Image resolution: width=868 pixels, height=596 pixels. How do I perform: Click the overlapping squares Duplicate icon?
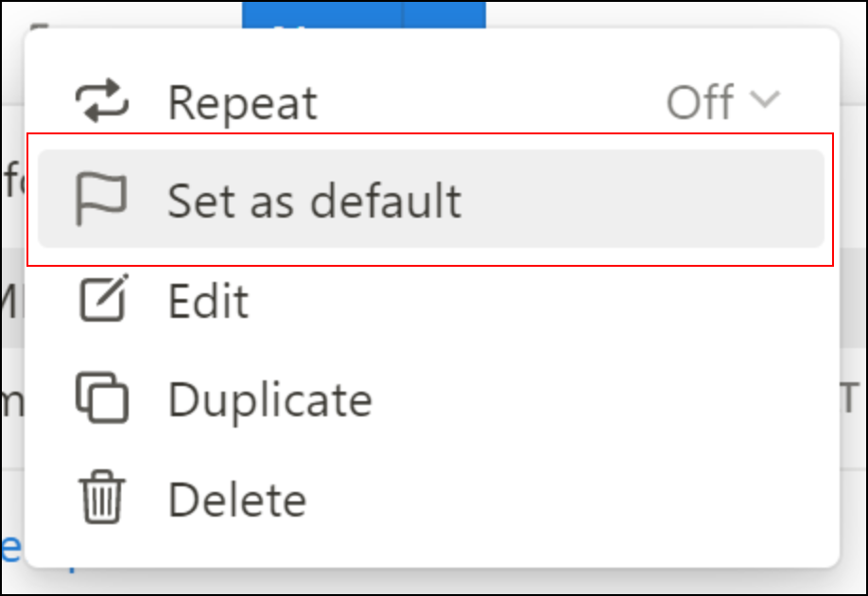102,397
